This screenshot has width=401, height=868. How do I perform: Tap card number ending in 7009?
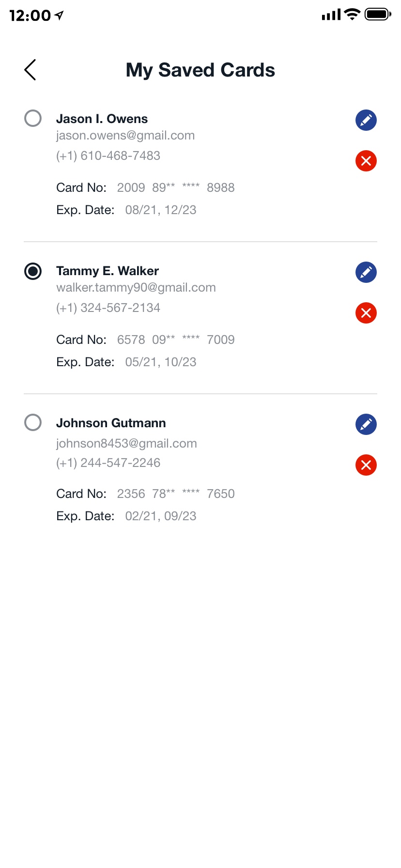point(176,340)
